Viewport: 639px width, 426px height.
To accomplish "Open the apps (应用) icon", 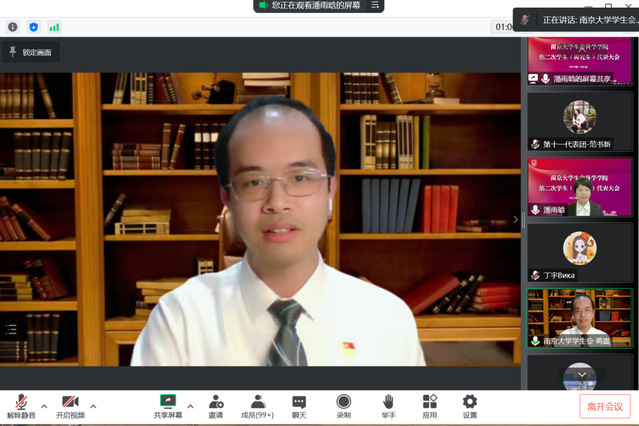I will tap(429, 405).
